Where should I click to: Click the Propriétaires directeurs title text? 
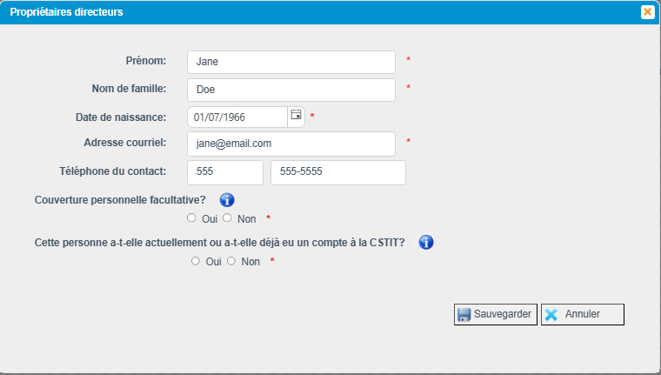67,12
